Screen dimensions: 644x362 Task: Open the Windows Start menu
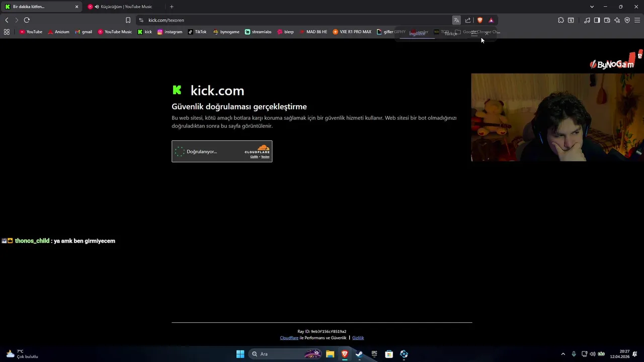tap(240, 354)
